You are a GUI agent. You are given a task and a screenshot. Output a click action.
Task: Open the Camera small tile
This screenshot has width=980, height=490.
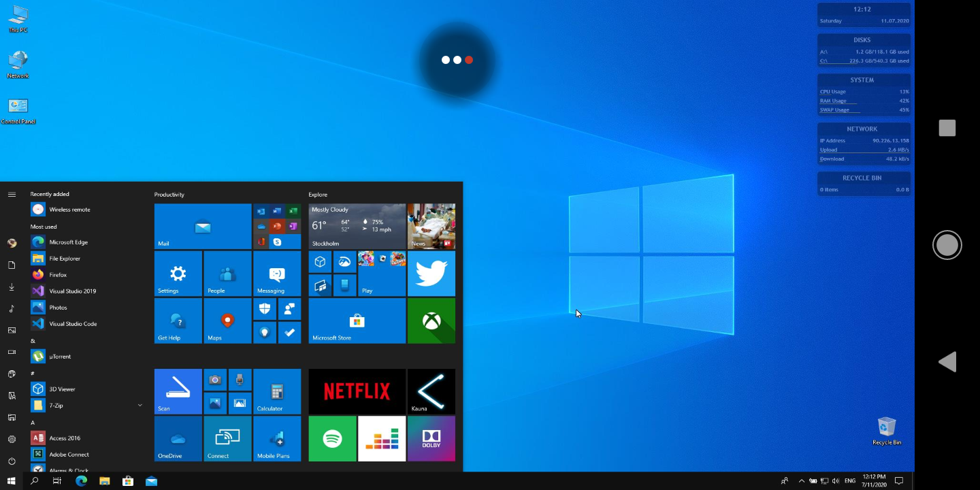click(215, 380)
